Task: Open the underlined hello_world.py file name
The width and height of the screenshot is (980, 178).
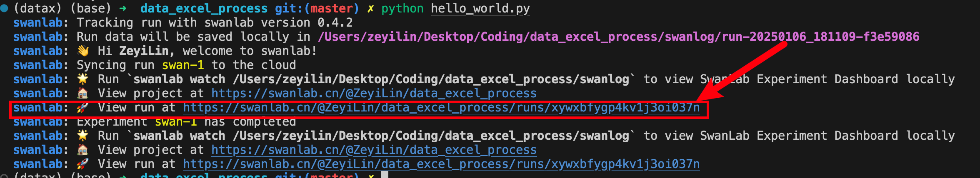Action: point(480,8)
